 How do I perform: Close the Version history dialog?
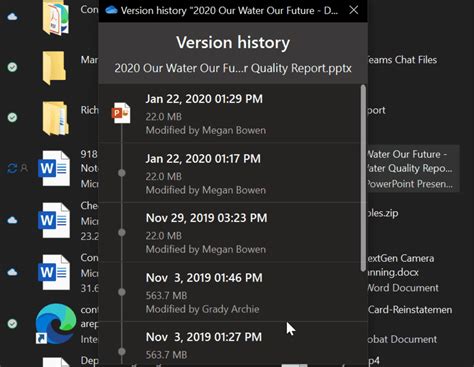click(x=354, y=10)
